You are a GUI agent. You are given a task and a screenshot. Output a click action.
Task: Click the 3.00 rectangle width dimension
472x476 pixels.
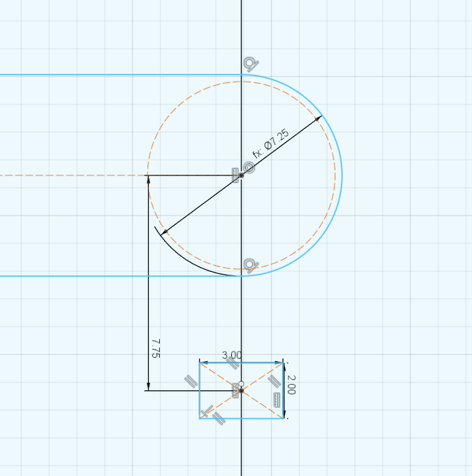click(232, 355)
